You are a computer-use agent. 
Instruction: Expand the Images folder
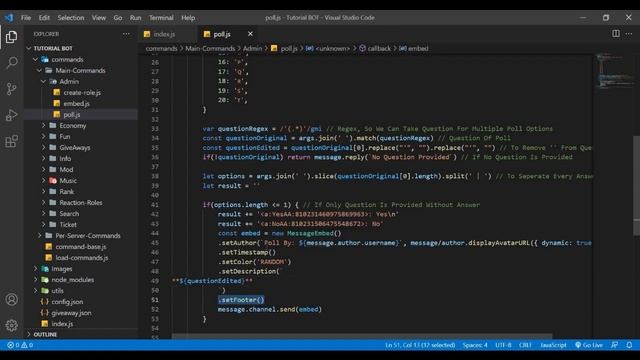pyautogui.click(x=62, y=269)
